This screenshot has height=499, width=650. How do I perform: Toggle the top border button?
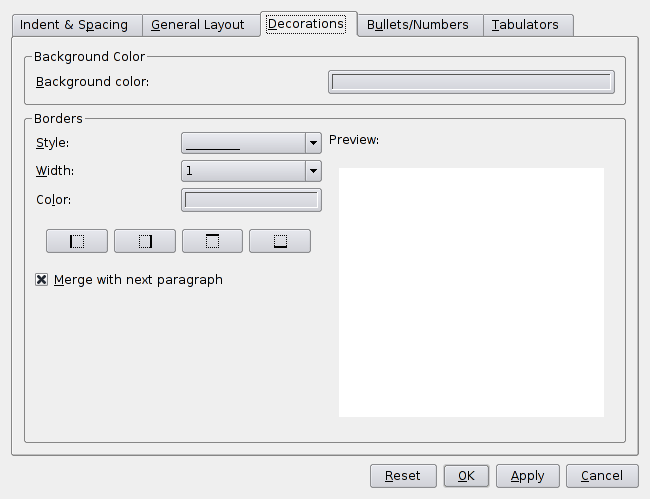point(212,241)
